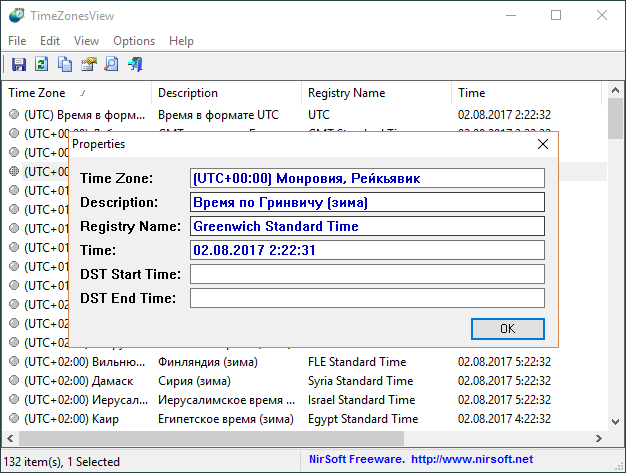Click the vertical scrollbar thumb
626x473 pixels.
615,119
